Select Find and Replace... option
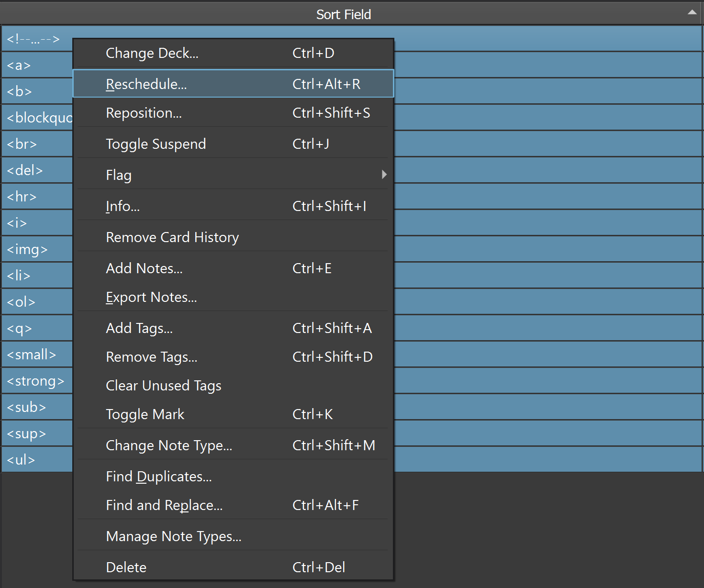 pos(233,505)
